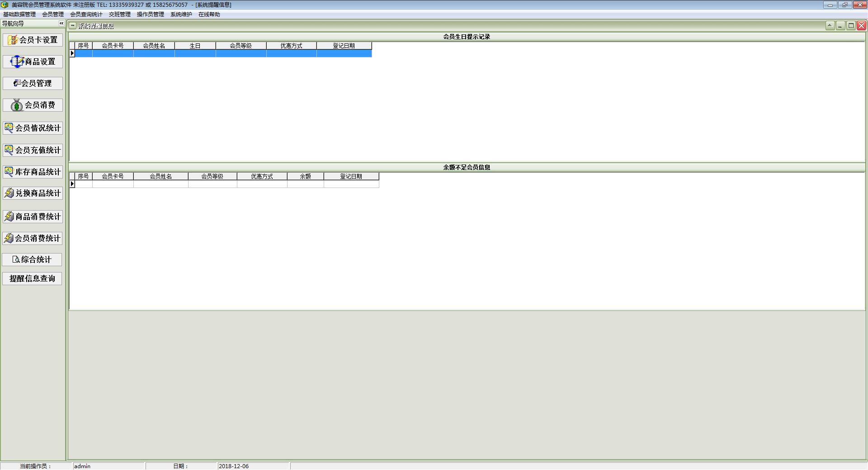Screen dimensions: 868x470
Task: Click 优惠方式 header in 余额不足 table
Action: click(262, 176)
